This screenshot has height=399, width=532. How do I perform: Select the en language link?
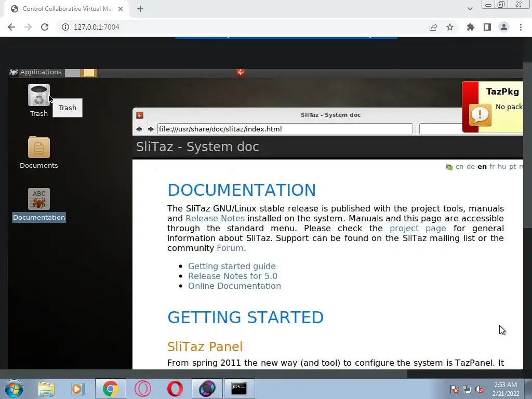coord(482,167)
